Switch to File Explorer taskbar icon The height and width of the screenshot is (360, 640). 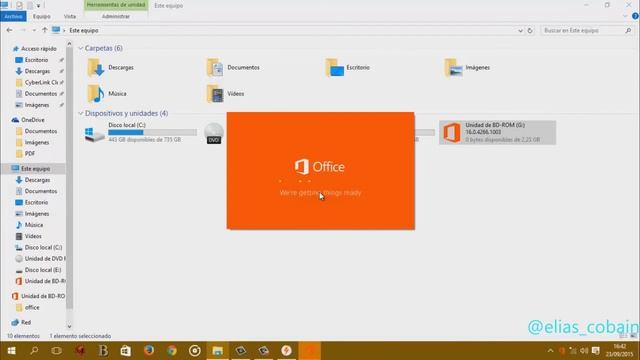pos(218,351)
